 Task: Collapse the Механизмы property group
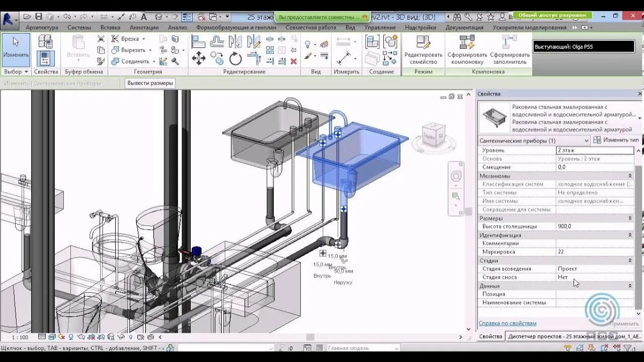tap(630, 176)
